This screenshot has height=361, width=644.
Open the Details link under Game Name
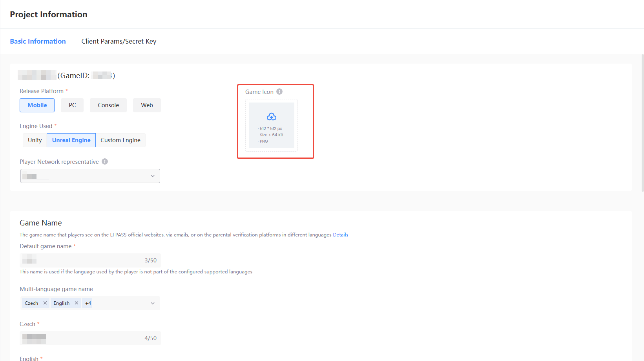(341, 235)
